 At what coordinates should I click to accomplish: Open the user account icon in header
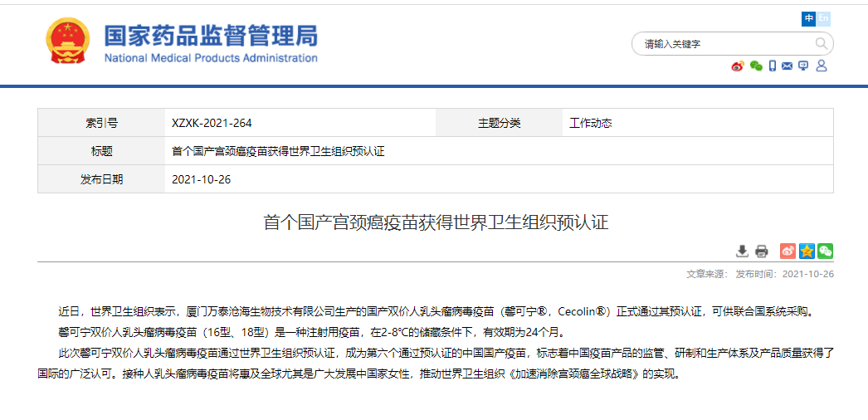(x=822, y=66)
